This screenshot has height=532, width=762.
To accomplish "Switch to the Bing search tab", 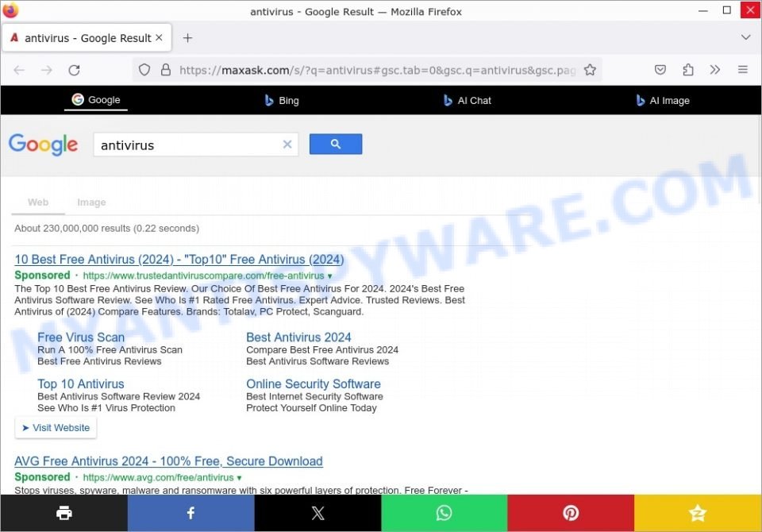I will [x=281, y=100].
